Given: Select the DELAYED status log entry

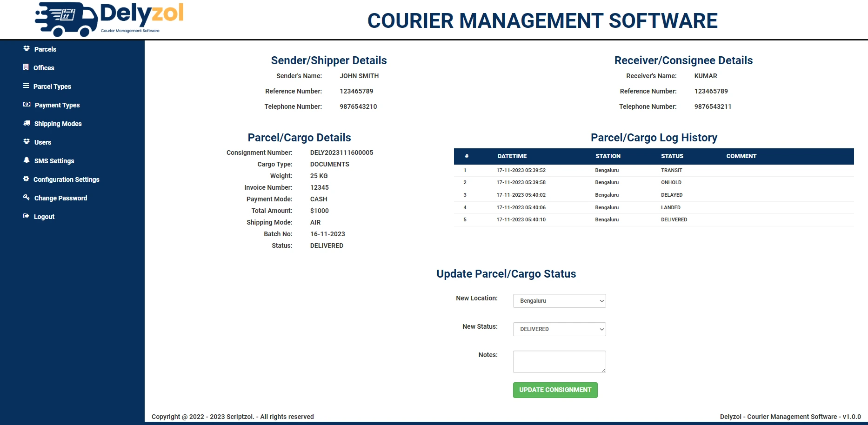Looking at the screenshot, I should click(x=672, y=195).
